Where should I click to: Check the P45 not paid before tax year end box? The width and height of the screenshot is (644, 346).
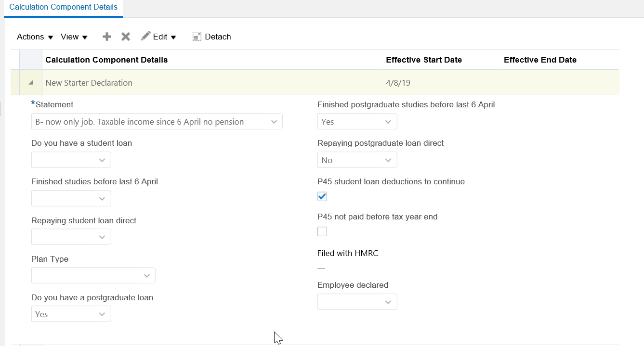(x=322, y=231)
